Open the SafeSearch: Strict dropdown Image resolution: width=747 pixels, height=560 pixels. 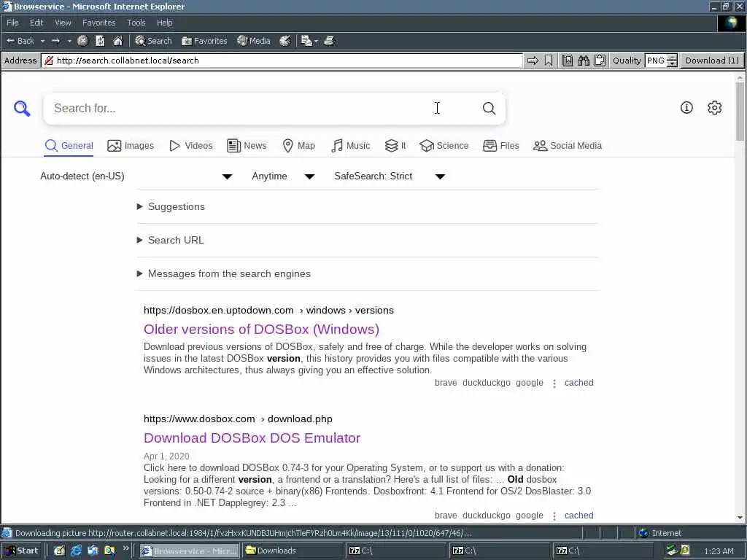coord(390,176)
